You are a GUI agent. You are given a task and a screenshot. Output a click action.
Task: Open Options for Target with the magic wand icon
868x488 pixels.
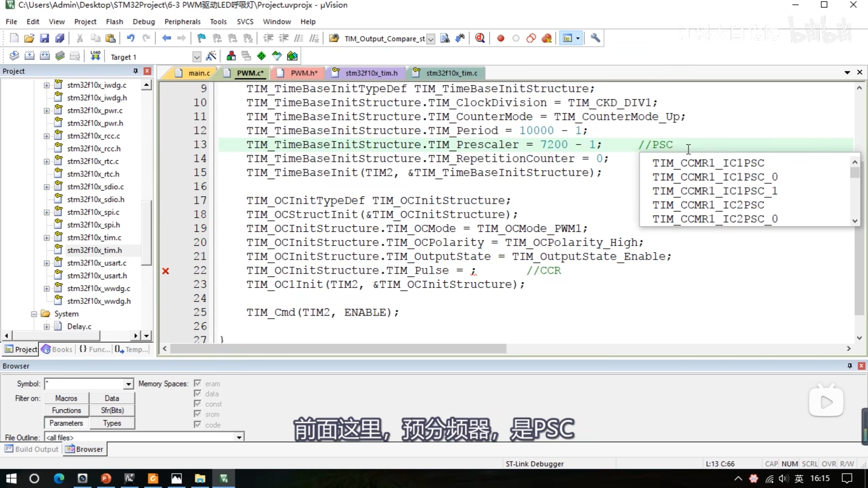tap(211, 56)
